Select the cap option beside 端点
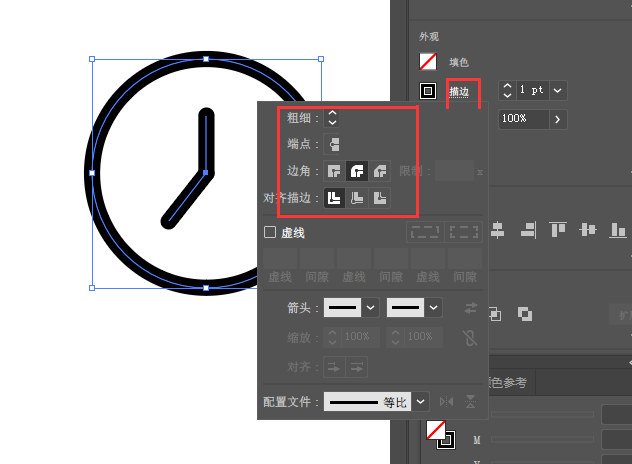The image size is (632, 464). click(x=334, y=144)
